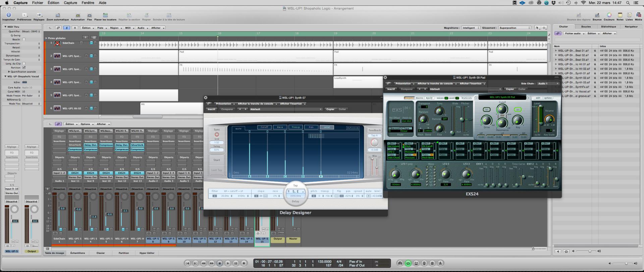The height and width of the screenshot is (272, 644).
Task: Click the Delay Designer Start button
Action: pyautogui.click(x=217, y=160)
